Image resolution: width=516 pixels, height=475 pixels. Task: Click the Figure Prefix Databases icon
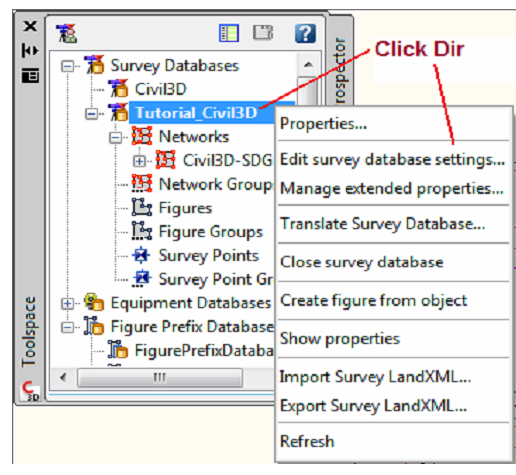click(94, 326)
